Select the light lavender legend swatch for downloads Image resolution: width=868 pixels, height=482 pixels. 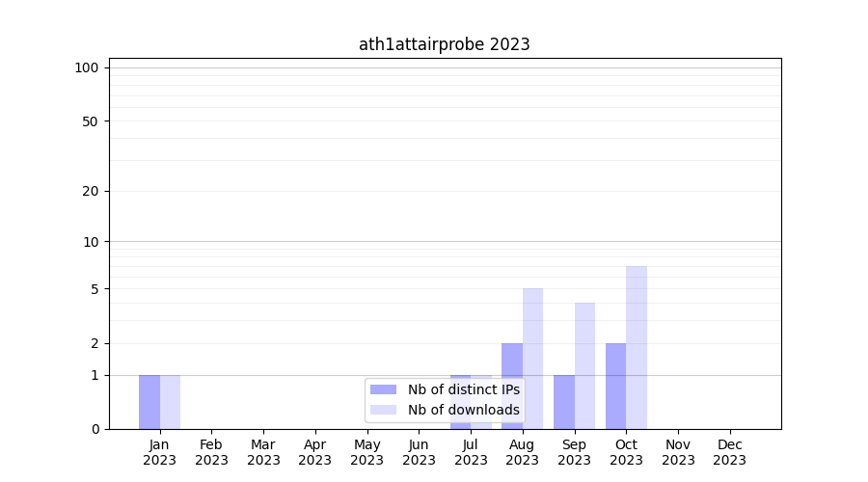coord(383,410)
